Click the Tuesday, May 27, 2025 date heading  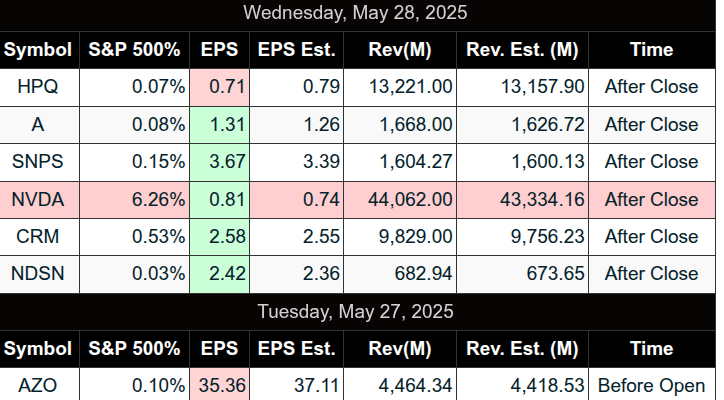click(355, 311)
